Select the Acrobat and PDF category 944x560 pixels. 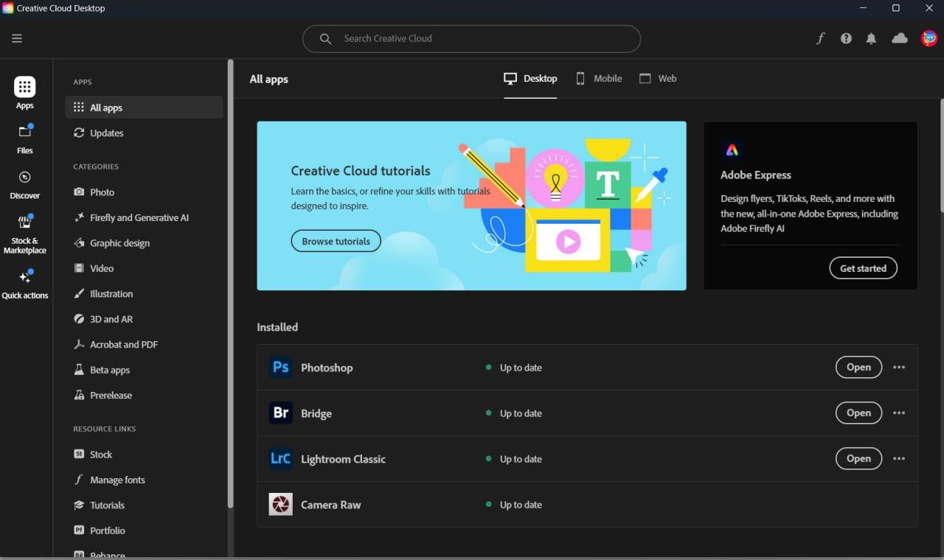point(145,344)
